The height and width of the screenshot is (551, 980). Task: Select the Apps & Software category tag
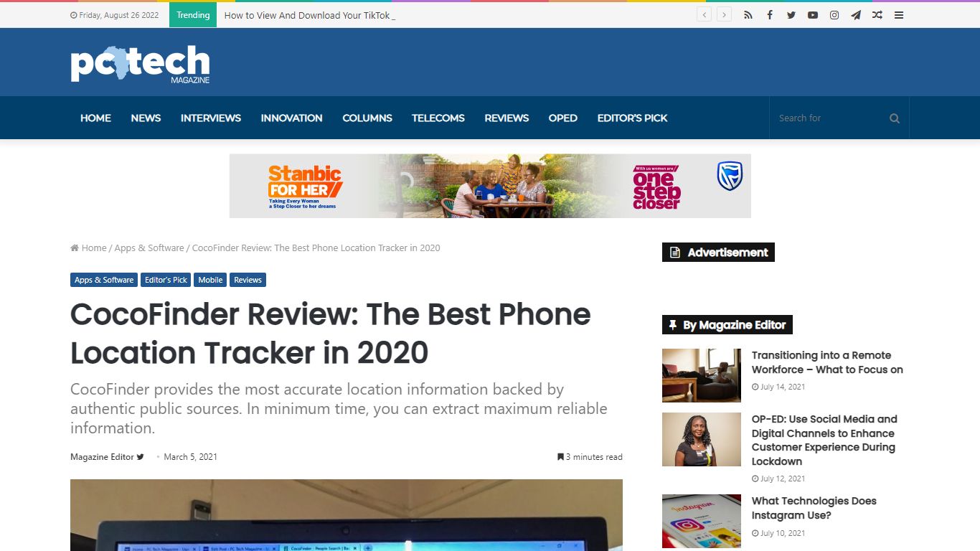pyautogui.click(x=104, y=280)
